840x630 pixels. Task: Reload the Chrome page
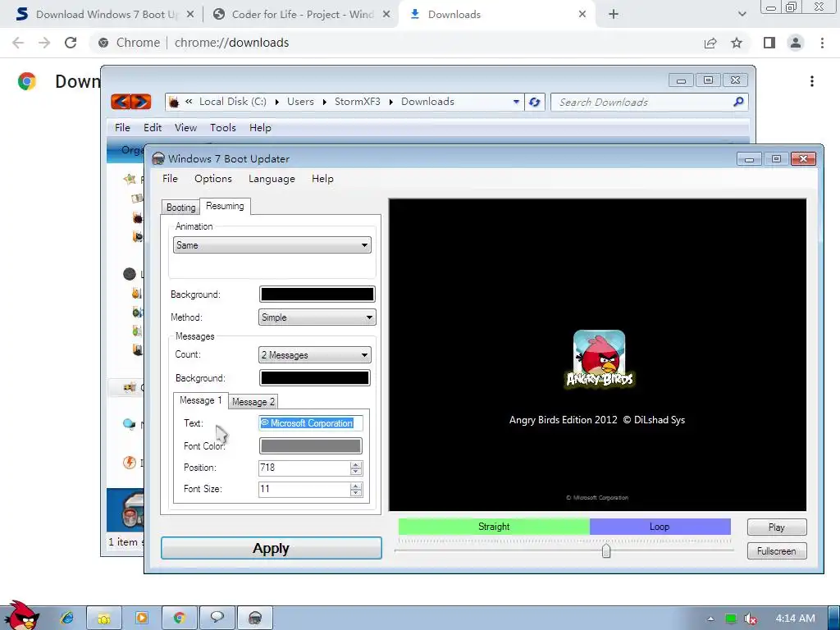(71, 43)
